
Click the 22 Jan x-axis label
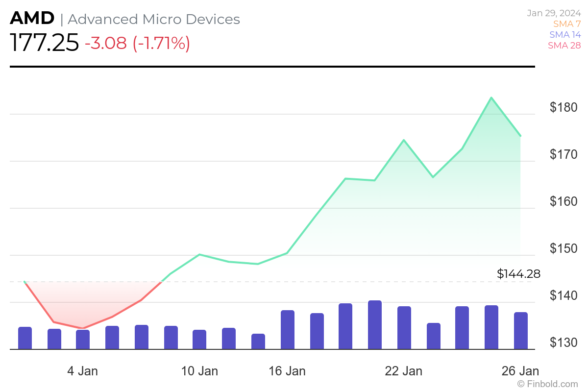(404, 371)
